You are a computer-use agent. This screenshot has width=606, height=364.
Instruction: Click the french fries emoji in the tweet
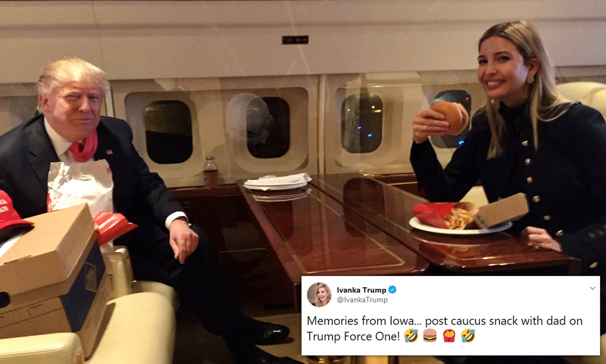tap(449, 336)
